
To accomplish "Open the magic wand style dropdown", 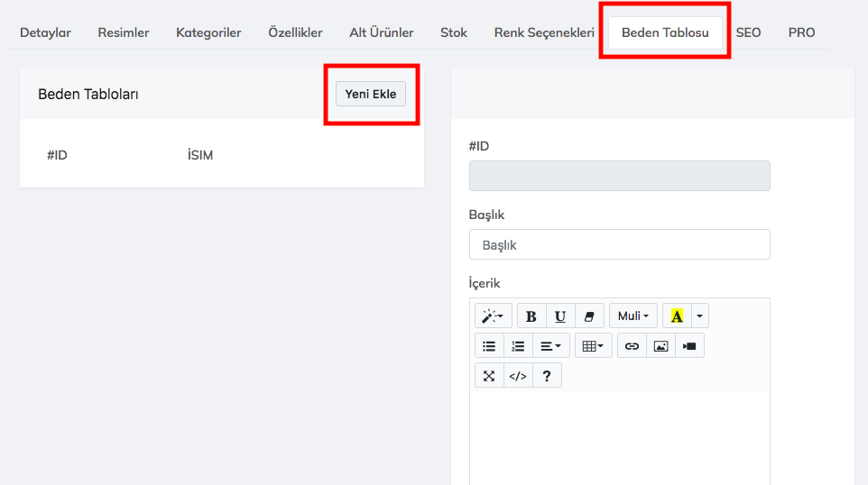I will tap(493, 316).
